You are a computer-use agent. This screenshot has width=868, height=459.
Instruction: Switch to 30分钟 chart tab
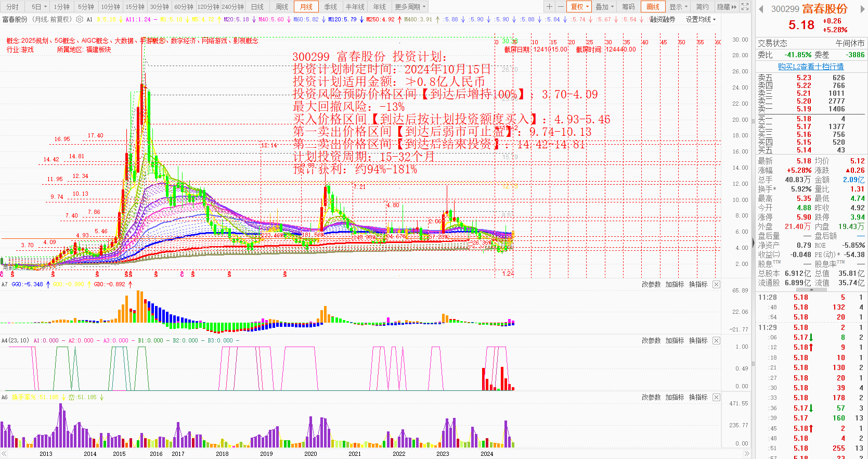tap(159, 7)
